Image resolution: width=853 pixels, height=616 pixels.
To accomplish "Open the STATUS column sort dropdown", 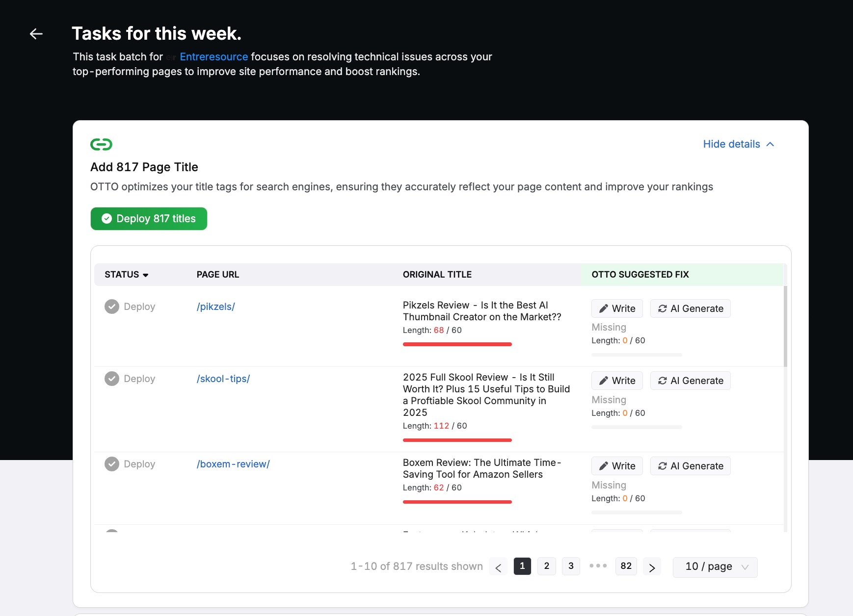I will [146, 275].
